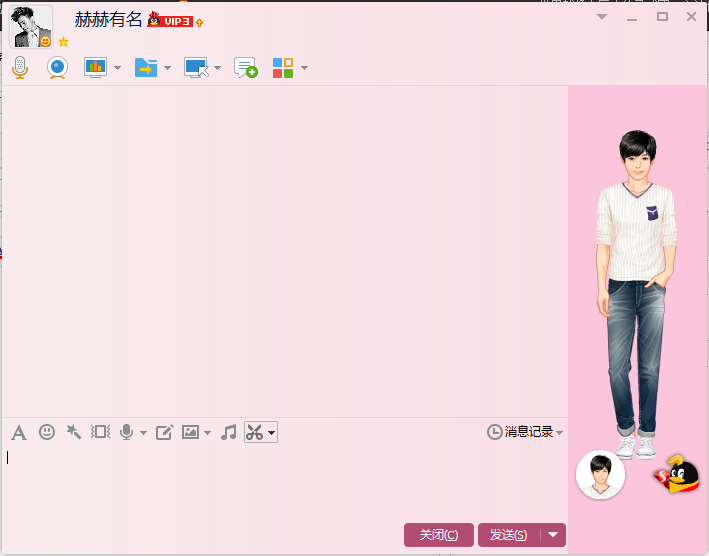
Task: Expand the 消息记录 dropdown arrow
Action: (x=560, y=433)
